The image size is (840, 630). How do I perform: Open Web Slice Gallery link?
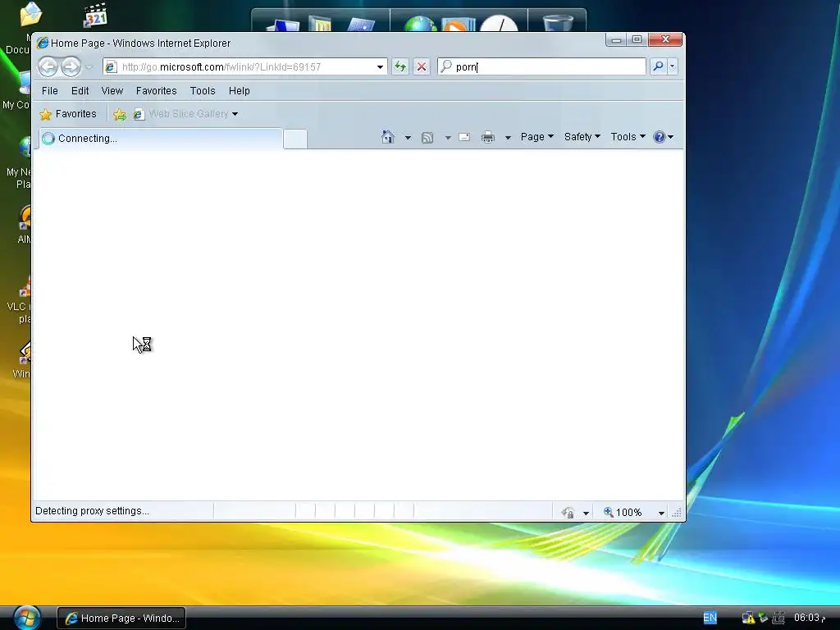(181, 114)
